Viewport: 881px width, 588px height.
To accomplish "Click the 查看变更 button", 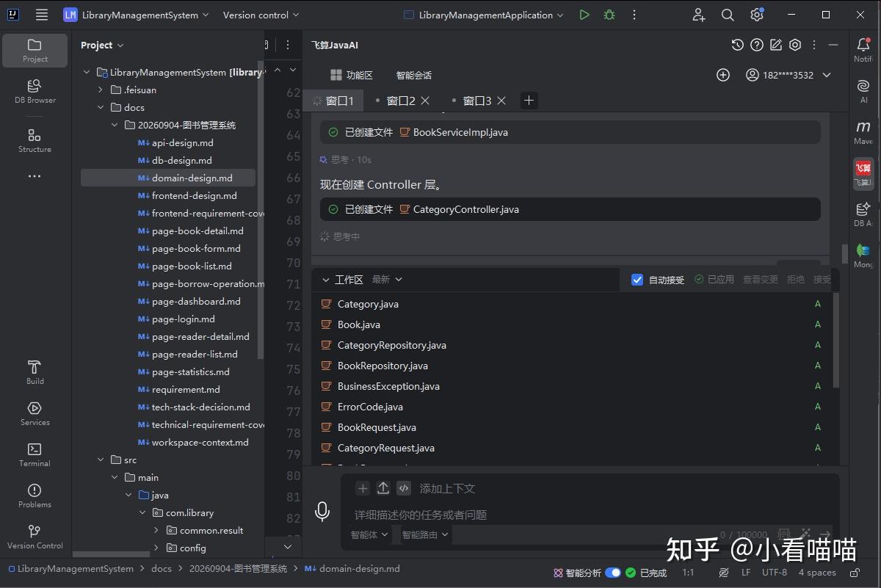I will (x=760, y=279).
